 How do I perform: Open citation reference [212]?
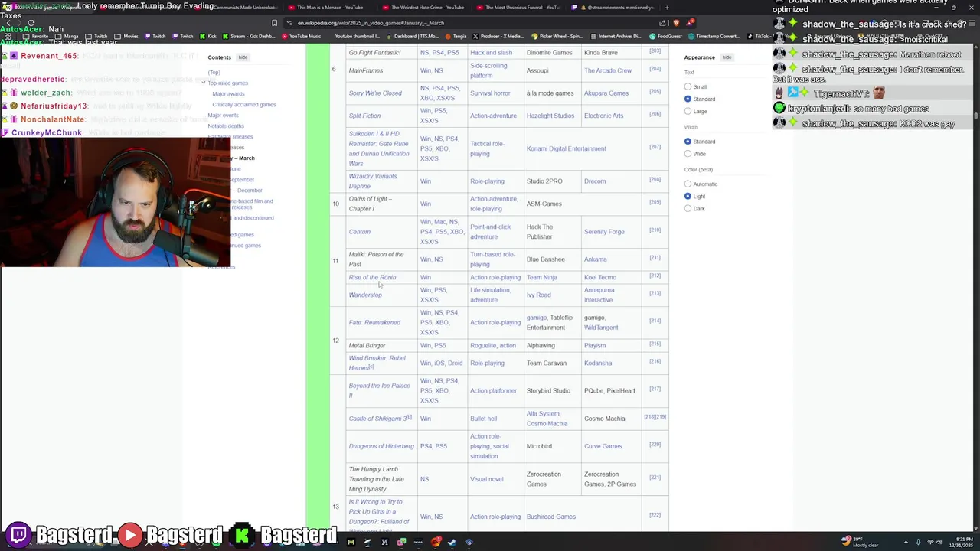coord(655,275)
